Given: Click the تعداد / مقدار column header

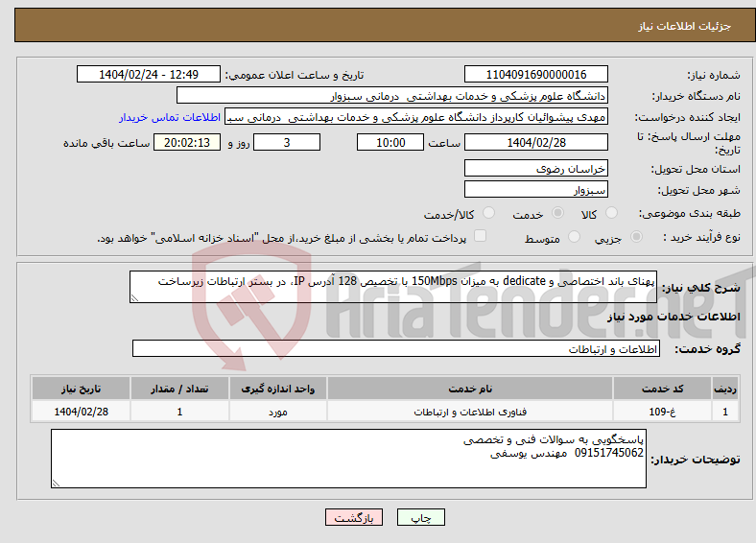Looking at the screenshot, I should [x=179, y=389].
